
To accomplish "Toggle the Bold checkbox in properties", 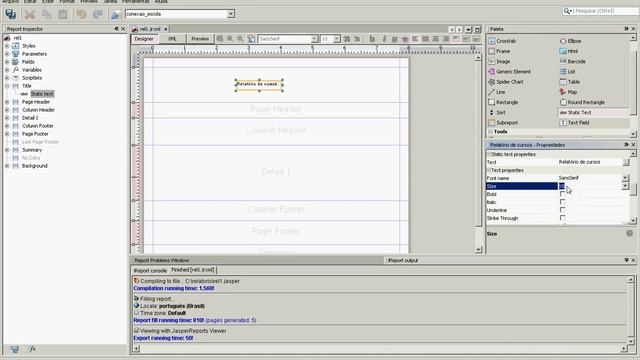I will tap(562, 194).
